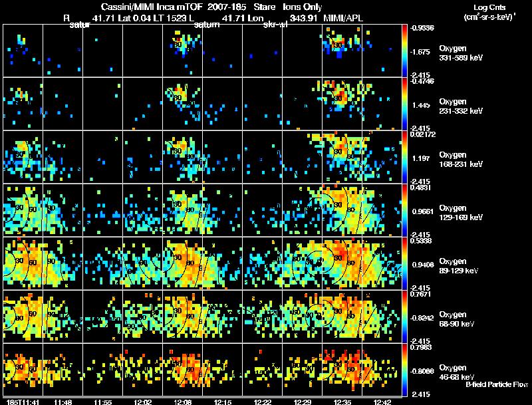The width and height of the screenshot is (532, 405).
Task: Click the '-0.8242' color scale value
Action: [x=422, y=318]
